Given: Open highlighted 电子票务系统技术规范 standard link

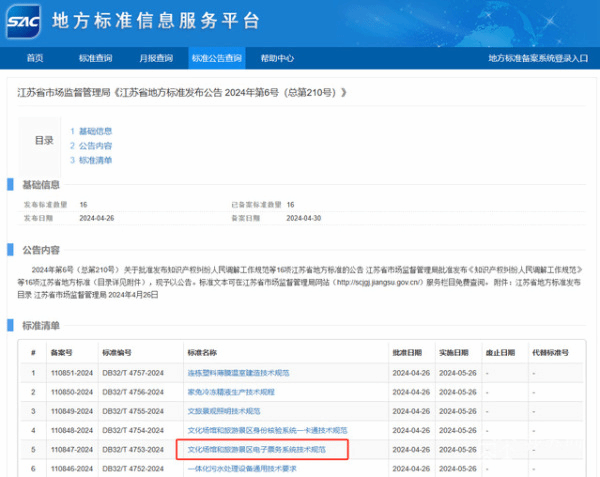Looking at the screenshot, I should click(257, 450).
